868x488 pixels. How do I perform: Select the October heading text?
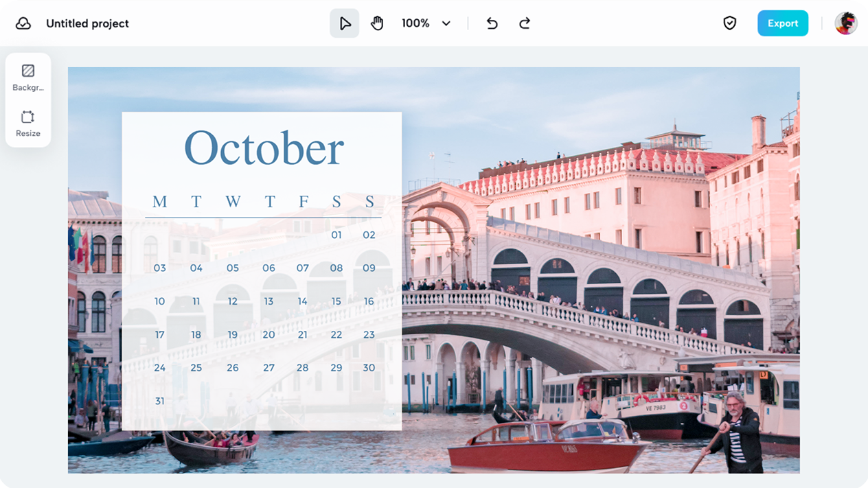click(x=264, y=148)
